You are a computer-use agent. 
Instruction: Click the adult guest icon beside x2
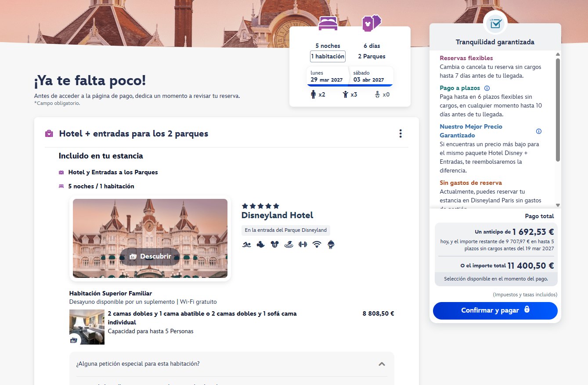(313, 94)
